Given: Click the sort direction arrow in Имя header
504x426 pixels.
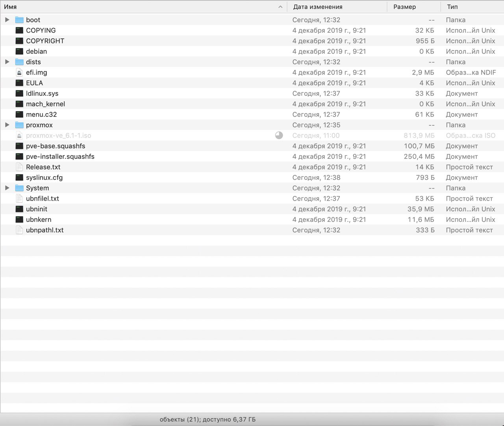Looking at the screenshot, I should tap(280, 7).
